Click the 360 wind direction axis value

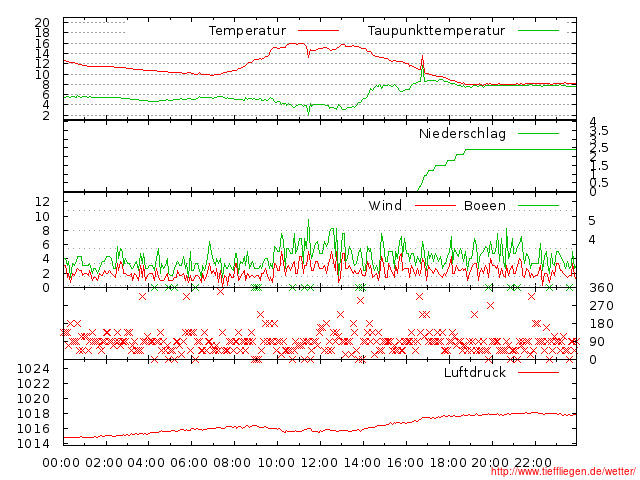(x=601, y=288)
